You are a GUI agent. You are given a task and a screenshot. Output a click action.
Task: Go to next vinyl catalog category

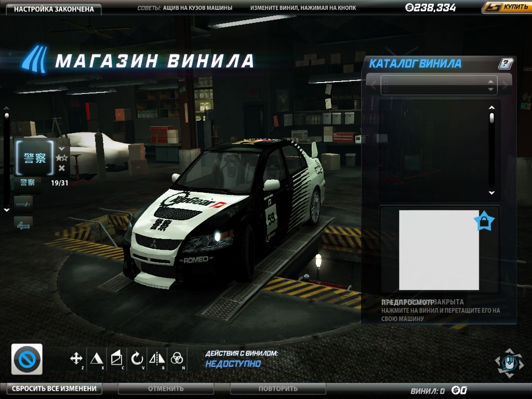(x=505, y=85)
